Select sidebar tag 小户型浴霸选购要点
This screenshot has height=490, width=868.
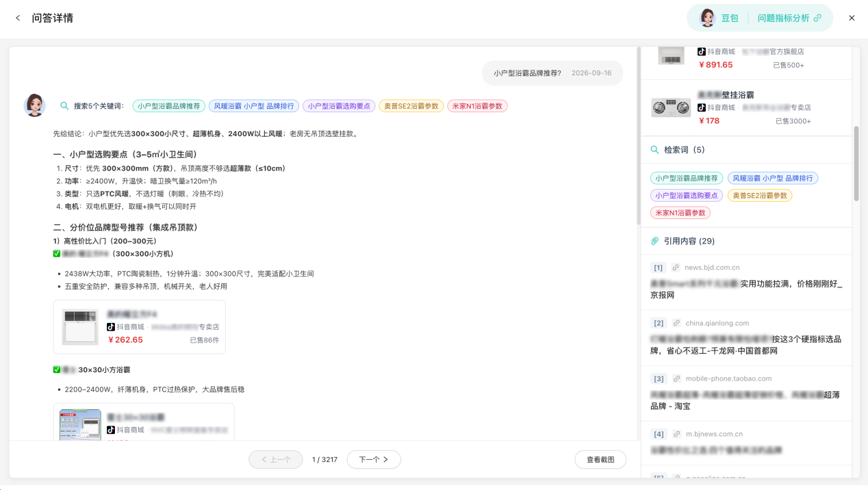pos(687,196)
